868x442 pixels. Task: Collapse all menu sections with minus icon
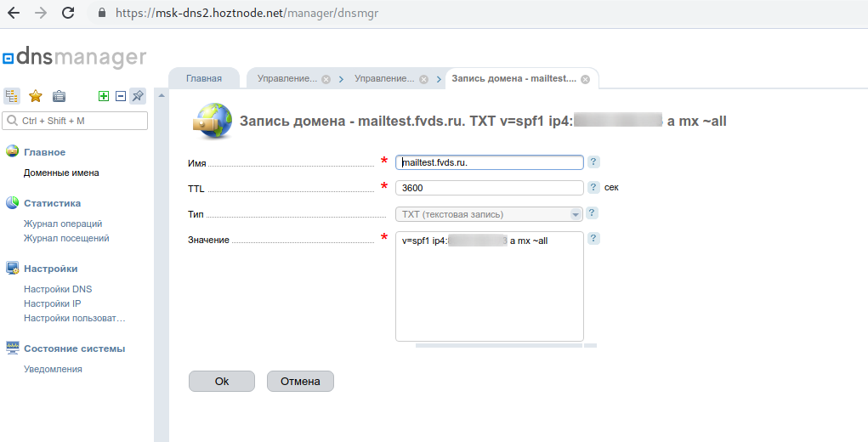[x=121, y=96]
